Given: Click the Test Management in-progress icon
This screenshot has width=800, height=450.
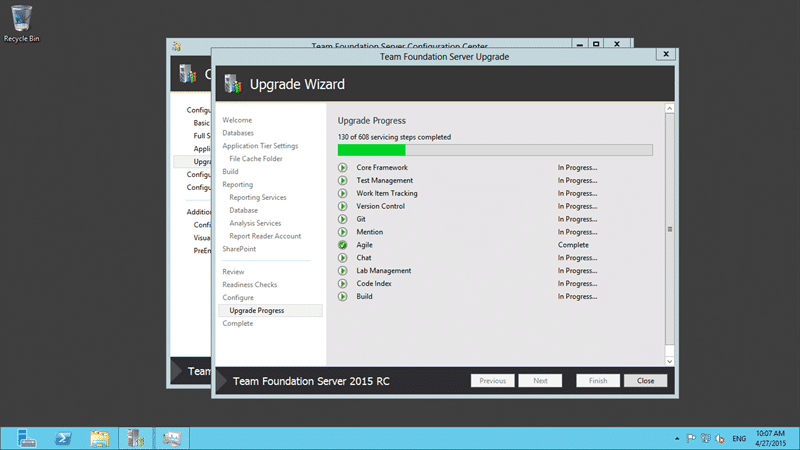Looking at the screenshot, I should pyautogui.click(x=342, y=181).
